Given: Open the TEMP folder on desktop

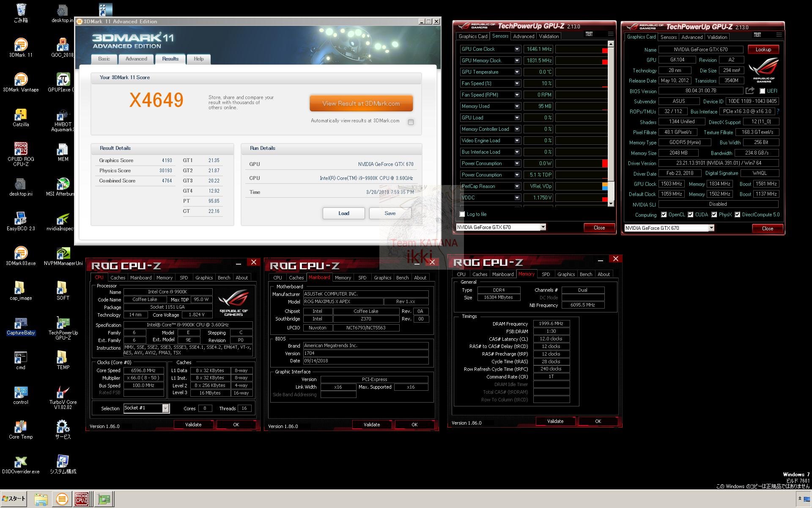Looking at the screenshot, I should pos(63,360).
